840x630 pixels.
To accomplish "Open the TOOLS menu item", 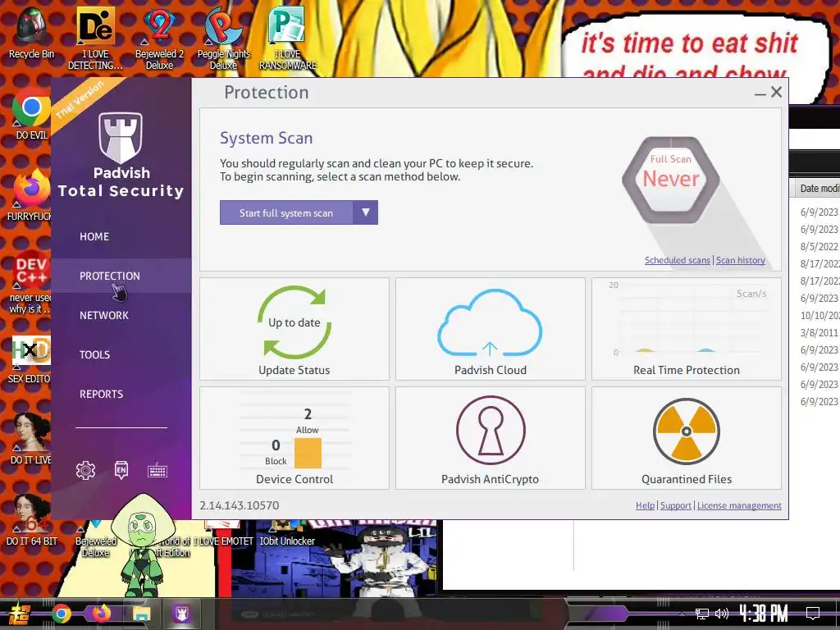I will [x=95, y=354].
